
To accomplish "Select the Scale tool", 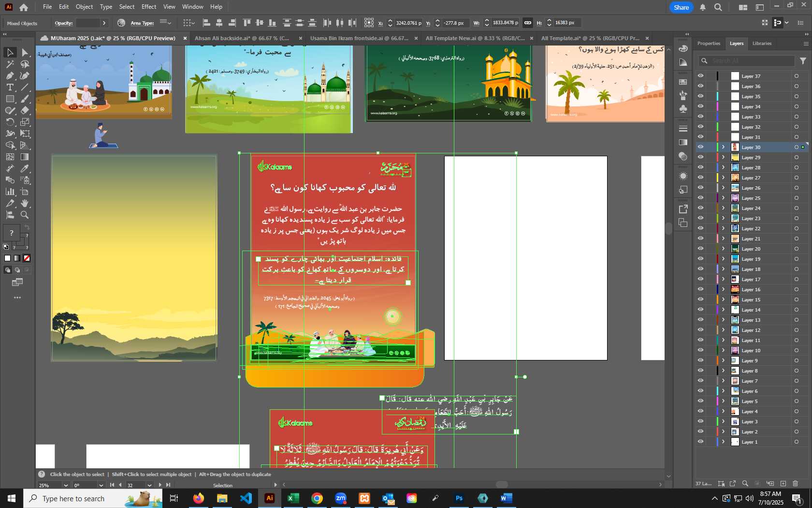I will click(25, 122).
